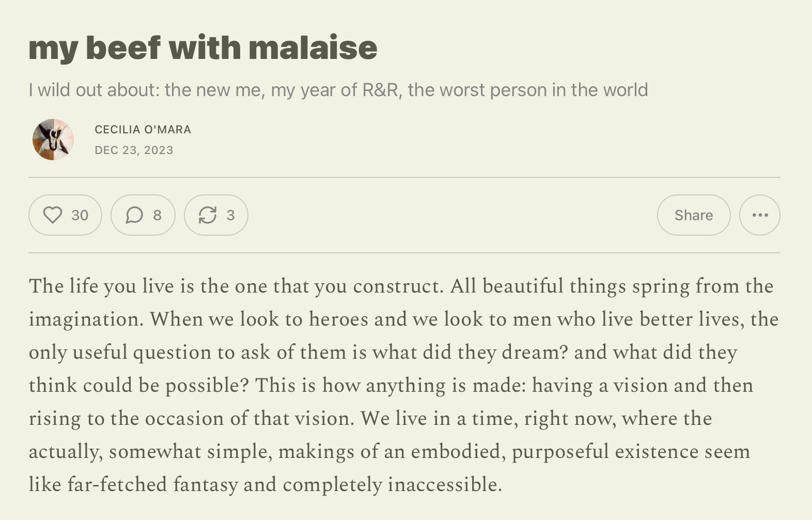
Task: Visit the author link CECILIA O'MARA
Action: pos(143,130)
